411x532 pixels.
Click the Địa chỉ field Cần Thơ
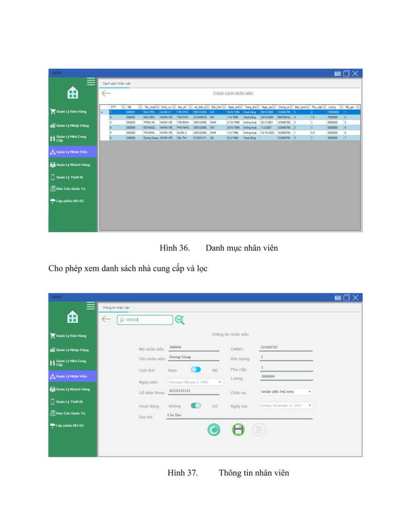click(239, 415)
